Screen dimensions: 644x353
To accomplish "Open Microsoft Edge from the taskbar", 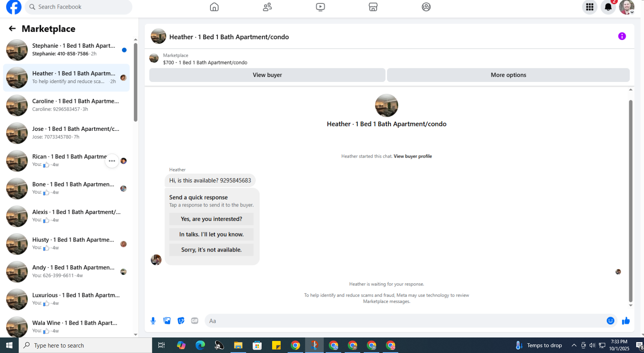I will (200, 345).
